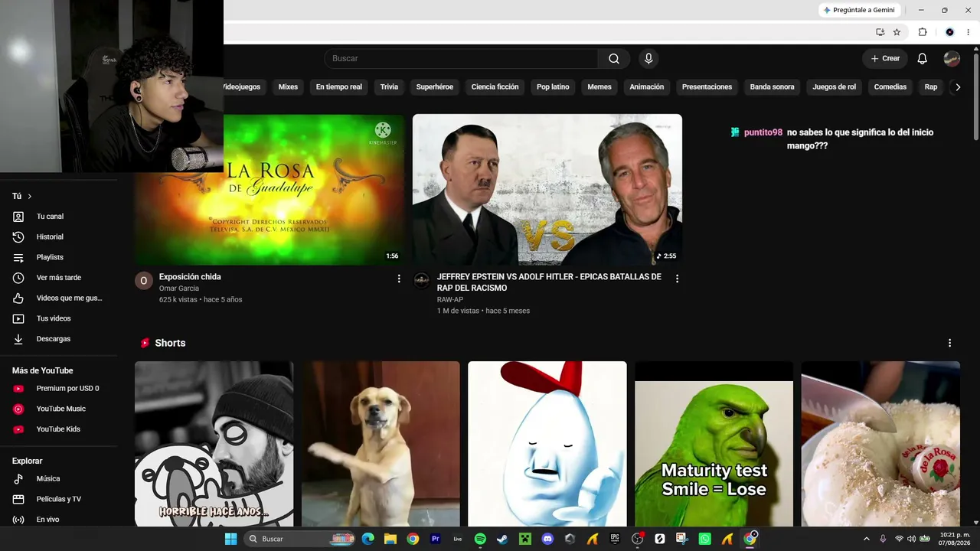
Task: Click the YouTube search input field
Action: (x=461, y=59)
